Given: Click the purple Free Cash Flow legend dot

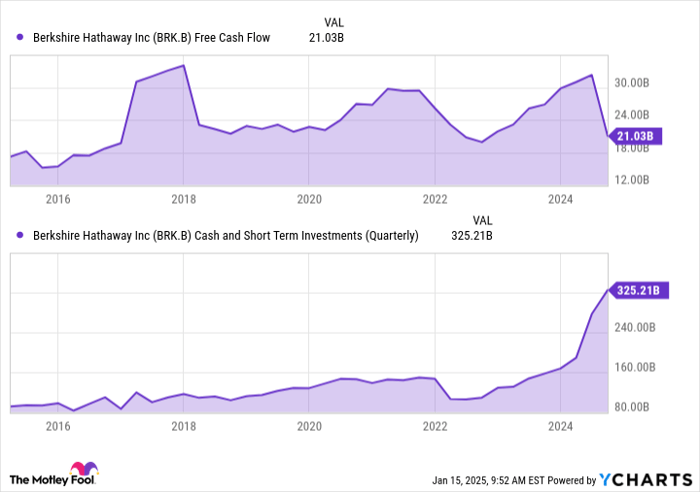Looking at the screenshot, I should tap(20, 38).
